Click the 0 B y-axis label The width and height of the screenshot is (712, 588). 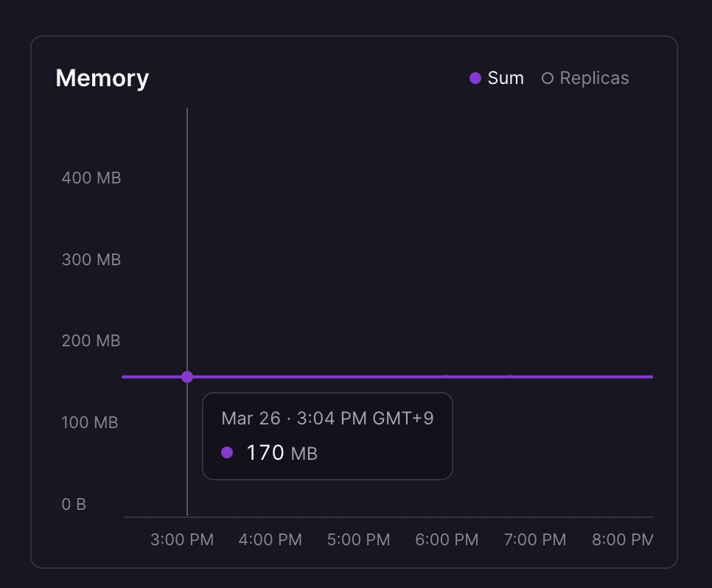[x=74, y=504]
